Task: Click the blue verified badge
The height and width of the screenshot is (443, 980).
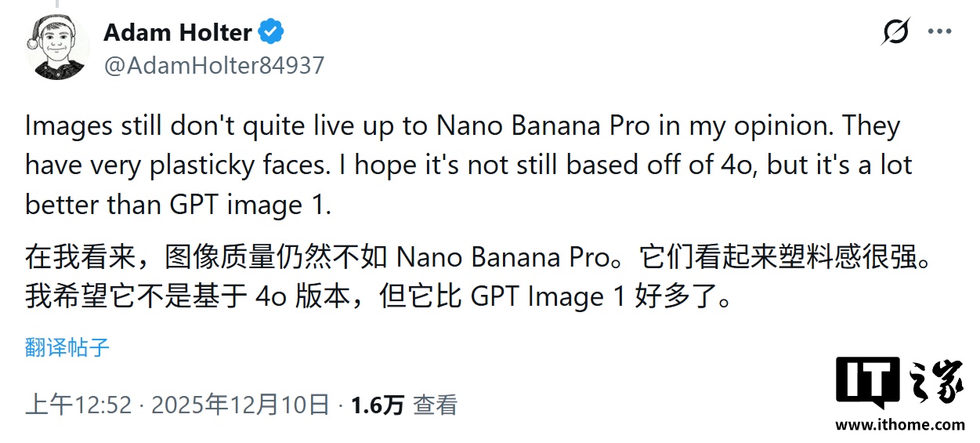Action: pos(272,32)
